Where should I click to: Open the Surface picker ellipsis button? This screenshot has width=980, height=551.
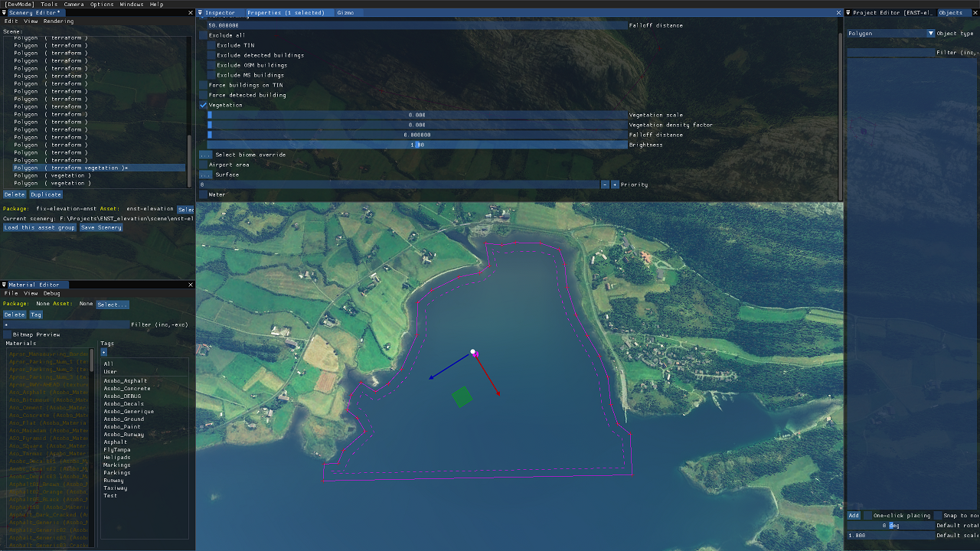[x=205, y=174]
